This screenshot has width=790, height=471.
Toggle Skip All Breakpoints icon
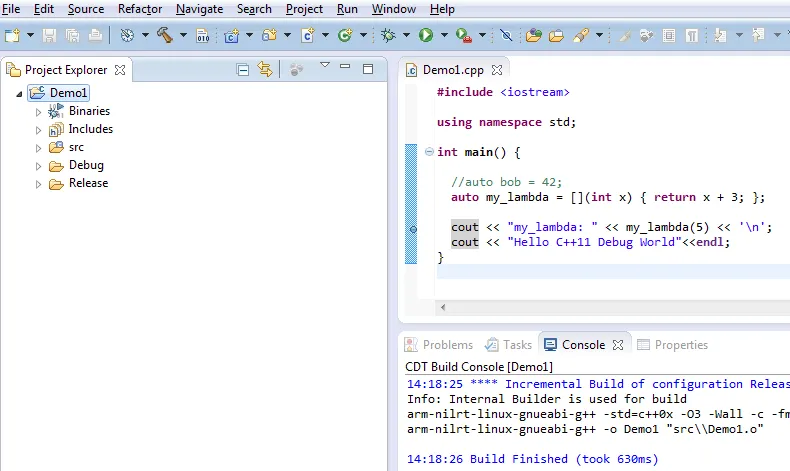pyautogui.click(x=506, y=35)
